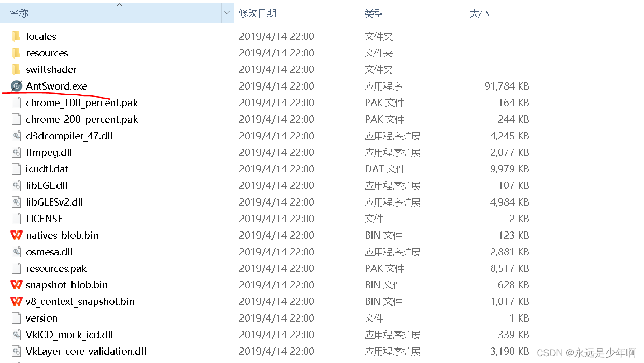This screenshot has height=363, width=644.
Task: Select the AntSword.exe file name
Action: click(x=56, y=86)
